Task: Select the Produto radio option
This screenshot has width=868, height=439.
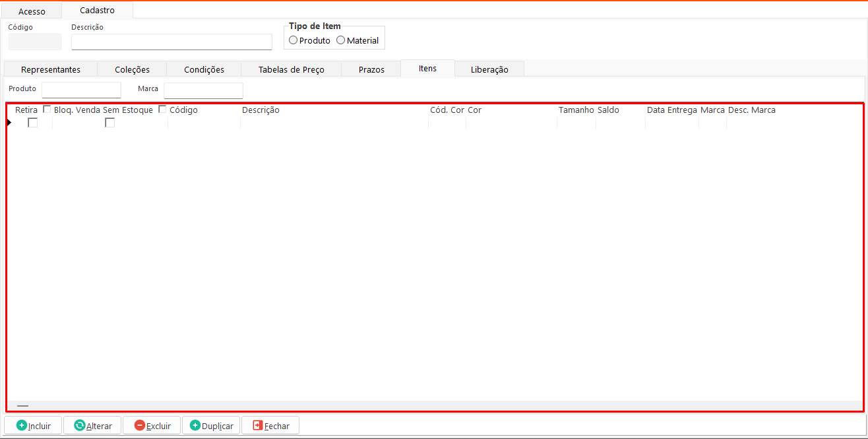Action: [294, 40]
